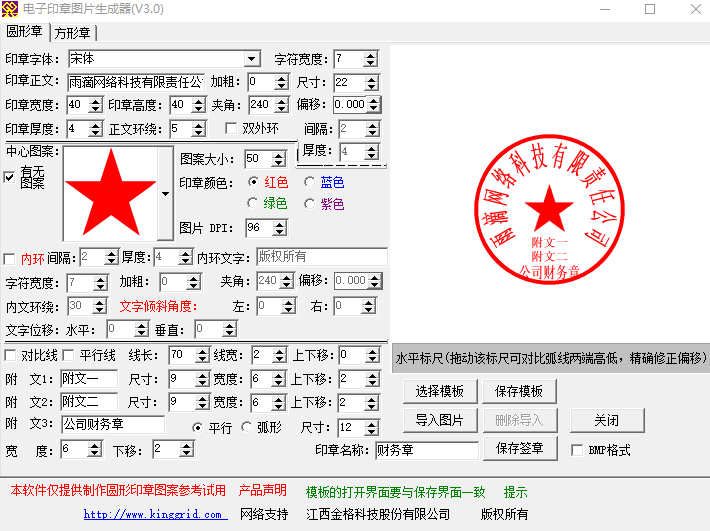Adjust the 附文3 尺寸 12 spinner
The image size is (710, 531).
coord(371,427)
